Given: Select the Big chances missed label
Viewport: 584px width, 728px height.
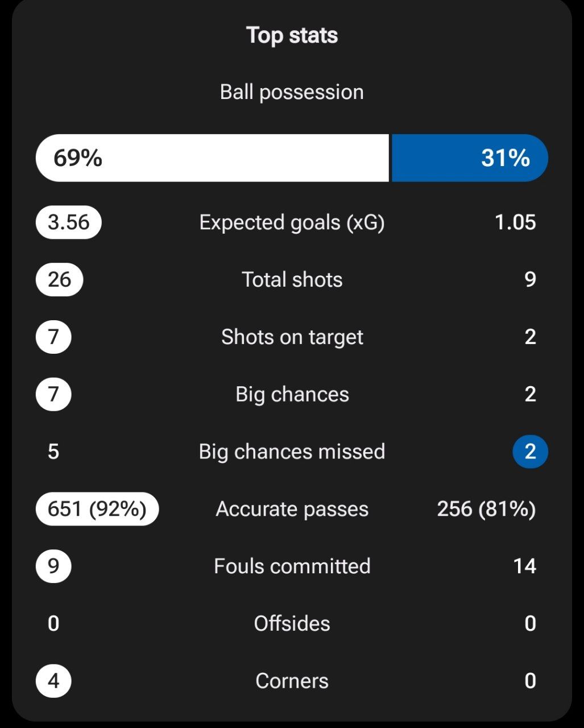Looking at the screenshot, I should pos(292,452).
